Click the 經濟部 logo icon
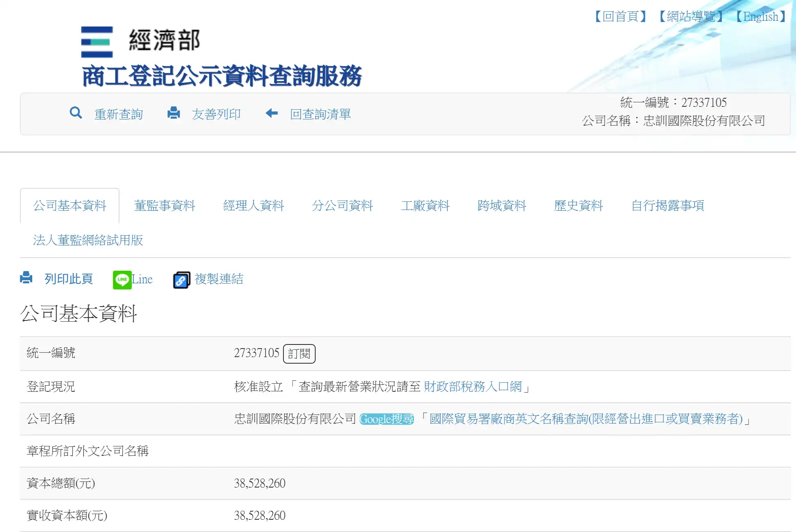 coord(97,42)
